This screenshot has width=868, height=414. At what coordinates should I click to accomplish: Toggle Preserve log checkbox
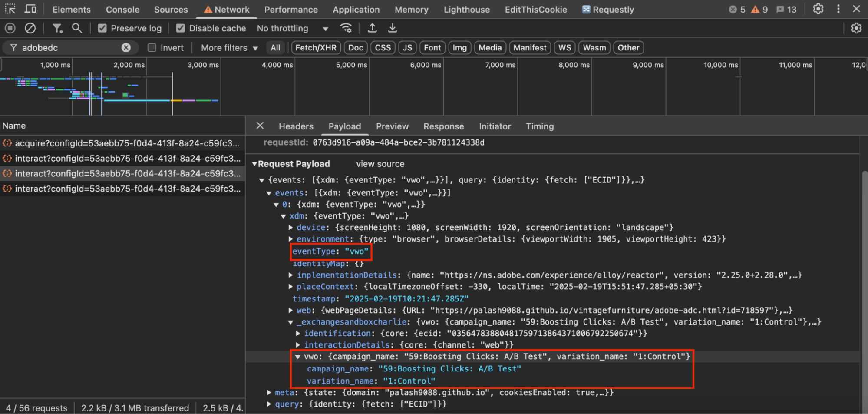pos(102,28)
